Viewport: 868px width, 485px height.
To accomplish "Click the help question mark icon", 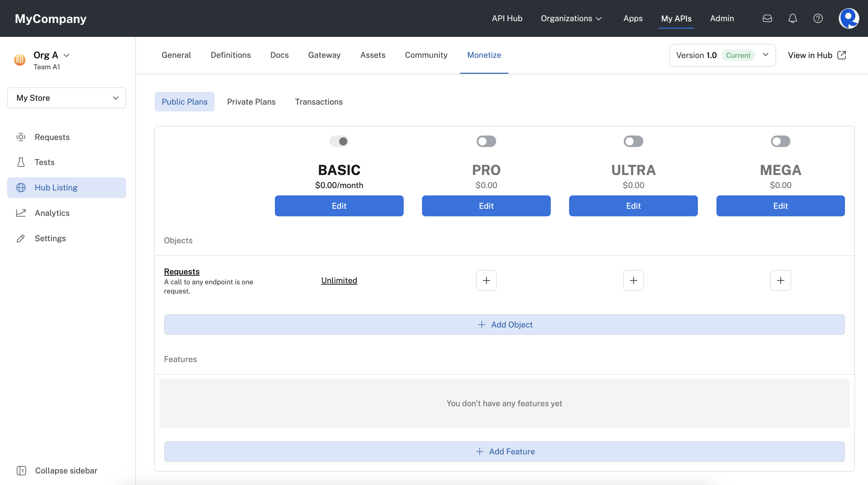I will (818, 18).
